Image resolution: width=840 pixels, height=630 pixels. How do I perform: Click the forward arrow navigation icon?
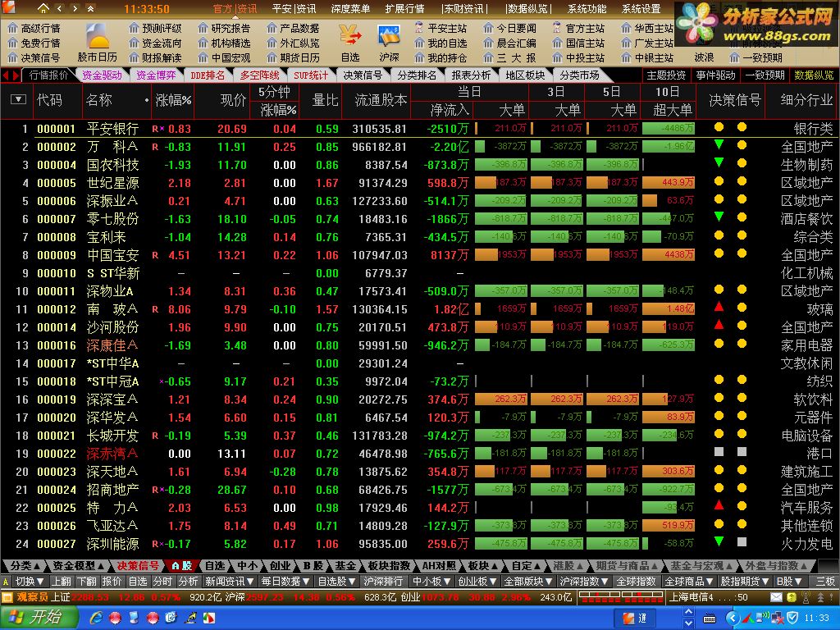(75, 8)
